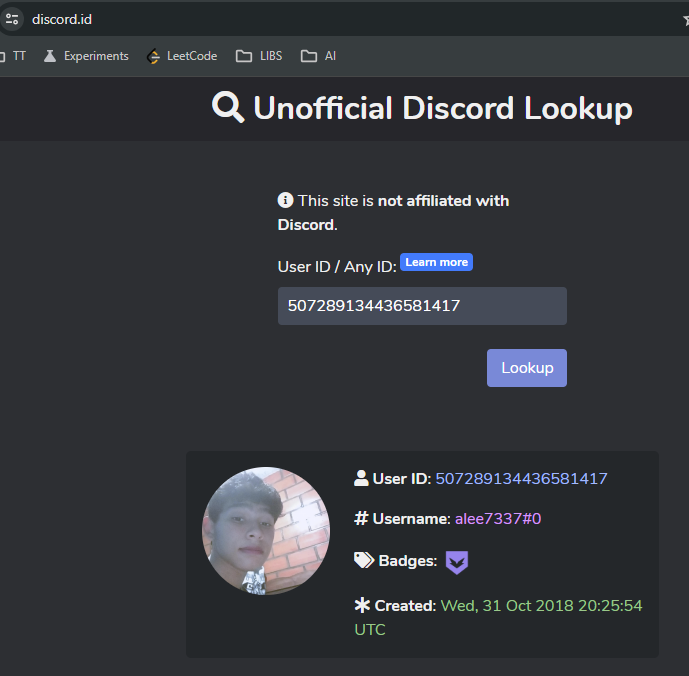Click the tags icon beside Badges
689x676 pixels.
[364, 560]
